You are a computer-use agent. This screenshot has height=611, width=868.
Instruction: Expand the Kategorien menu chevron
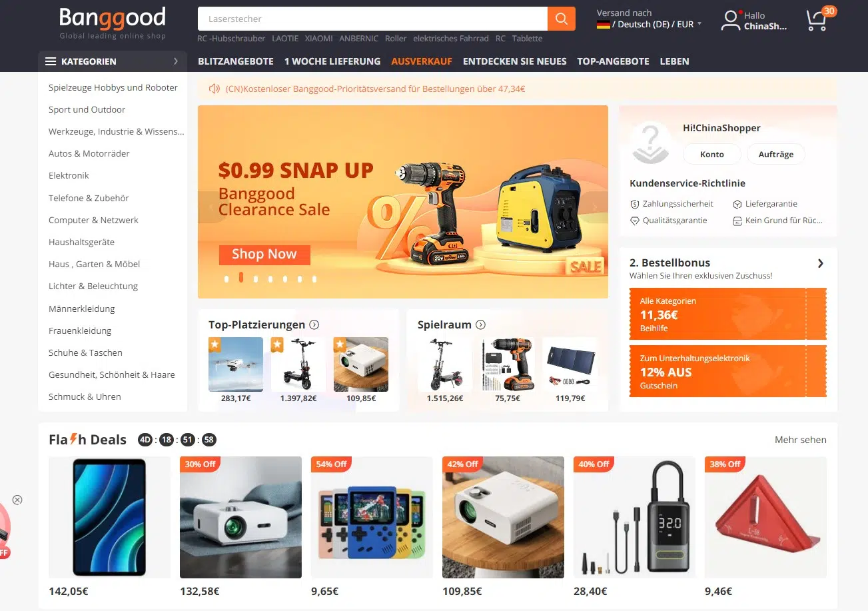pos(176,61)
